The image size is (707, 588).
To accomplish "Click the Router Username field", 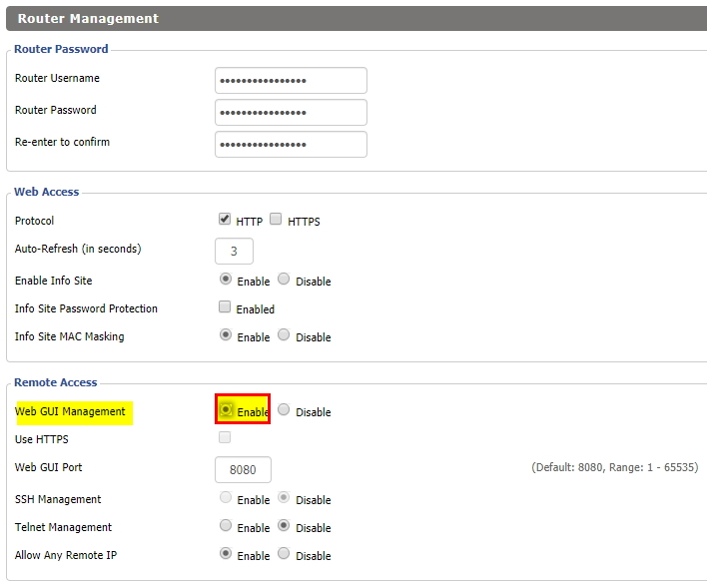I will tap(291, 81).
